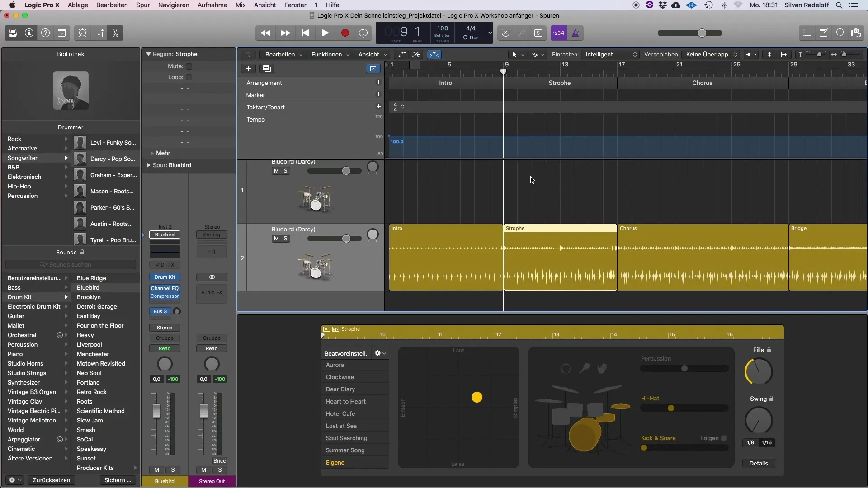
Task: Click the Rewind transport button
Action: [x=265, y=33]
